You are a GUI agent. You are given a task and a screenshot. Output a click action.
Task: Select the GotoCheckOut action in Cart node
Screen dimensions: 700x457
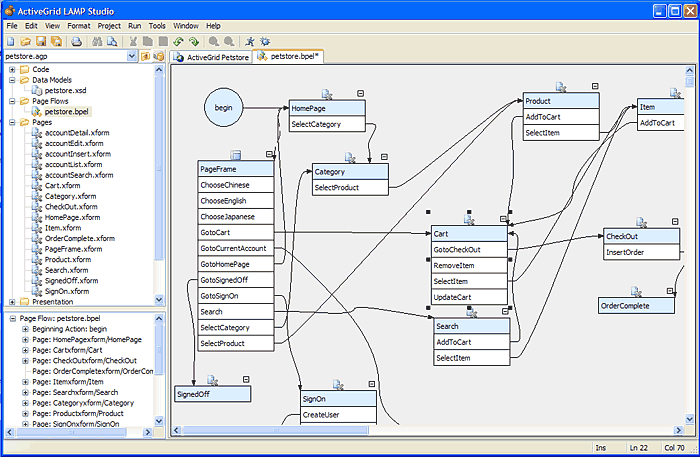pyautogui.click(x=457, y=250)
